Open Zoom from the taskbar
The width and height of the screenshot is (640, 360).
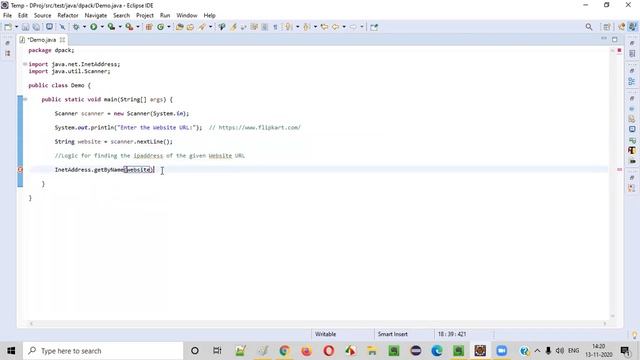502,351
